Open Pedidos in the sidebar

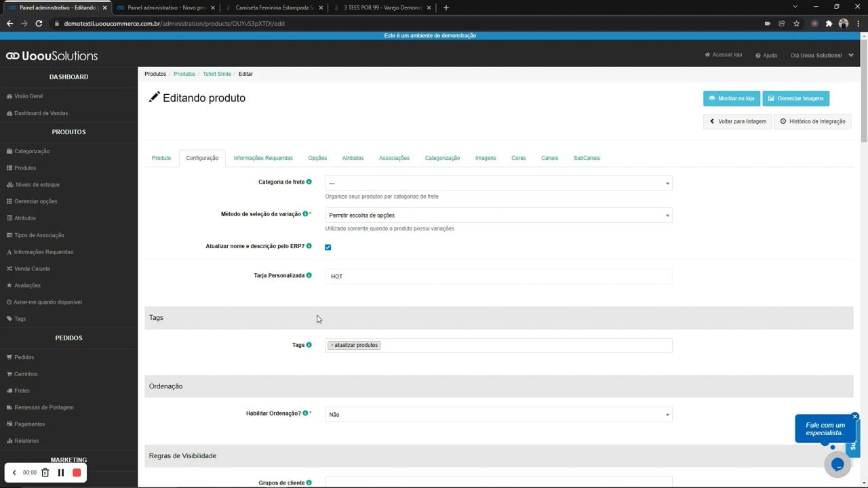tap(24, 357)
